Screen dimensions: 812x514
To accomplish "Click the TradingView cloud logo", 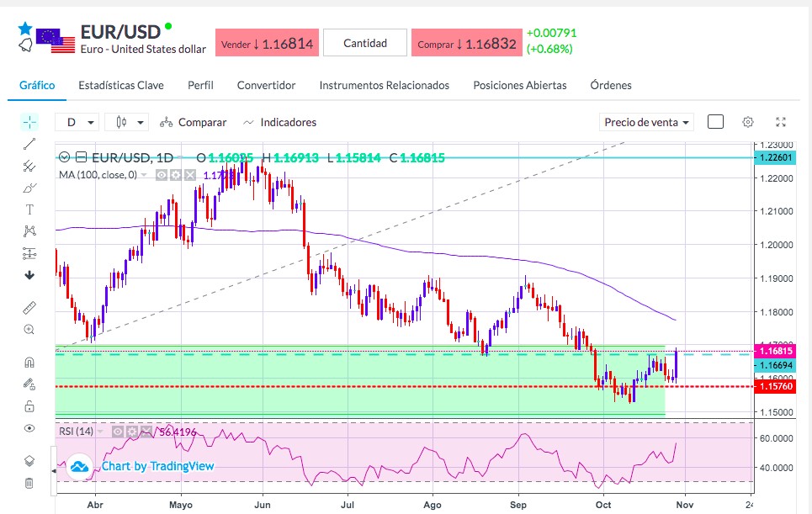I will [x=79, y=466].
